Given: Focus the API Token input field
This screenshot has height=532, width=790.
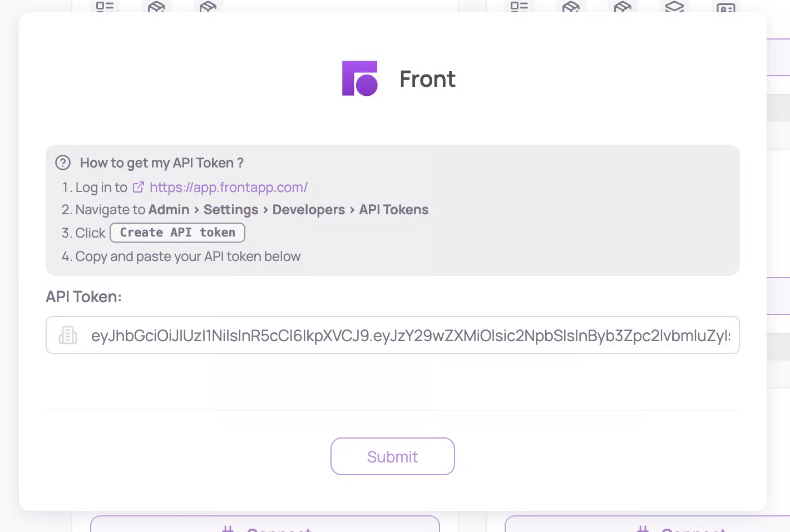Looking at the screenshot, I should tap(409, 335).
